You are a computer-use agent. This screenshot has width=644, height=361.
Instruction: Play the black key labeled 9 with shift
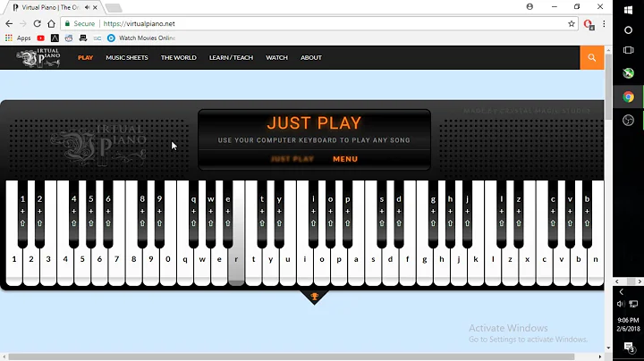pos(159,214)
